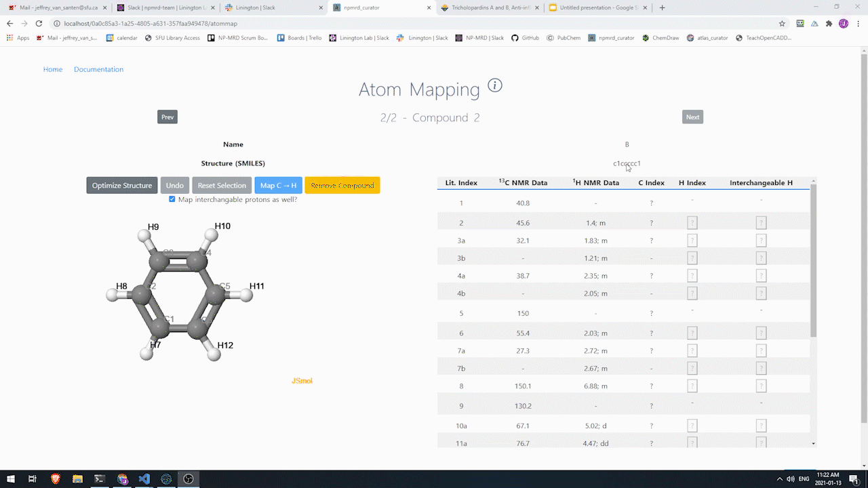Open the ChemDraw bookmark
Screen dimensions: 868x488
pyautogui.click(x=660, y=38)
